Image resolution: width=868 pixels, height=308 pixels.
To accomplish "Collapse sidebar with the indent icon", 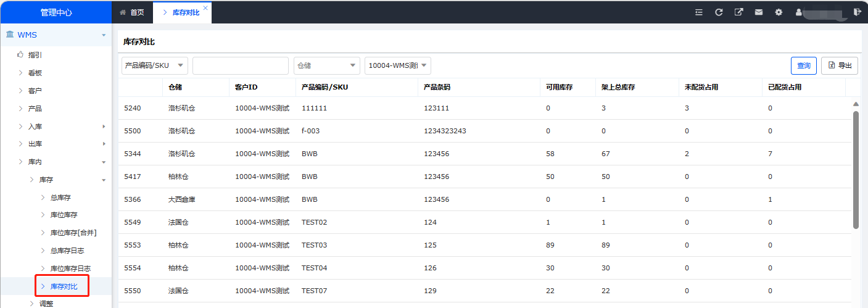I will [699, 12].
